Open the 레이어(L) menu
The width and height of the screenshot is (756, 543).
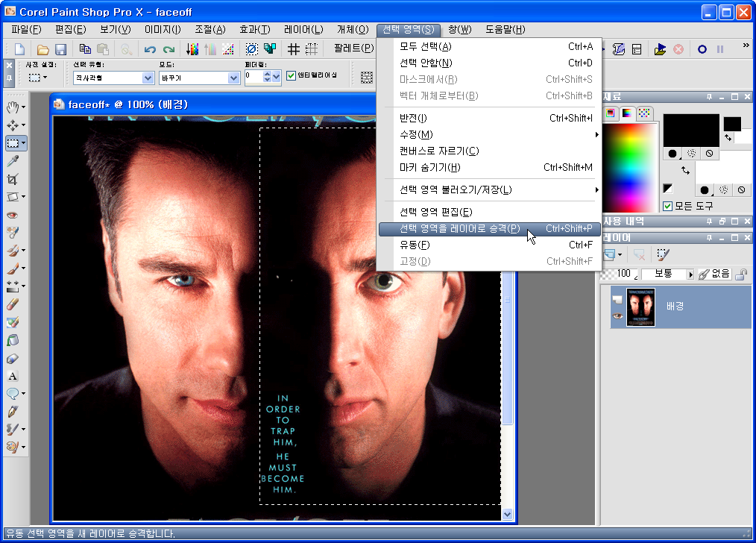[x=303, y=29]
